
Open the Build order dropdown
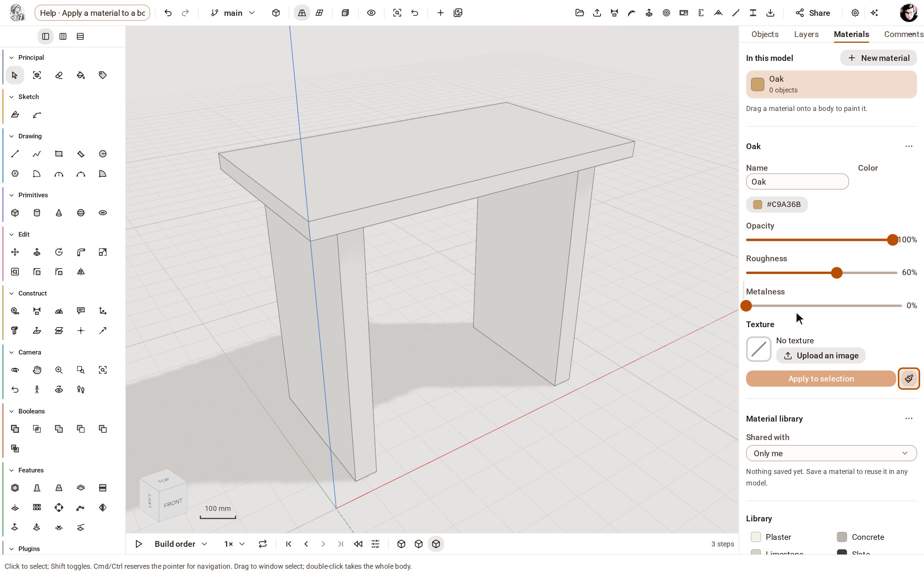pyautogui.click(x=181, y=544)
